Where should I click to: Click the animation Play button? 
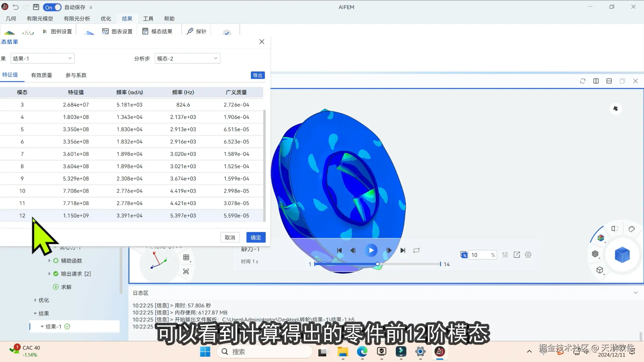click(371, 250)
